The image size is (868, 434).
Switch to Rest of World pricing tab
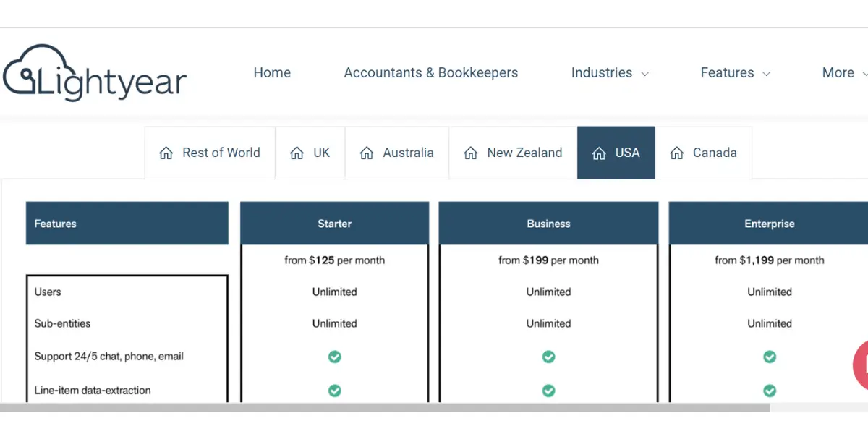pyautogui.click(x=210, y=153)
